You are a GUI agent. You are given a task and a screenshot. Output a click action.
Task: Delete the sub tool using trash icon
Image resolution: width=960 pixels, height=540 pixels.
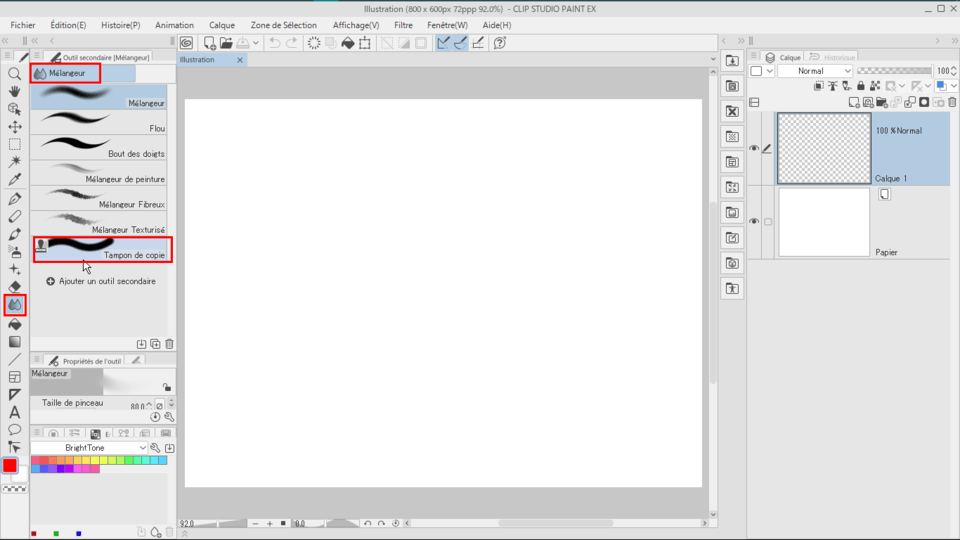[170, 344]
